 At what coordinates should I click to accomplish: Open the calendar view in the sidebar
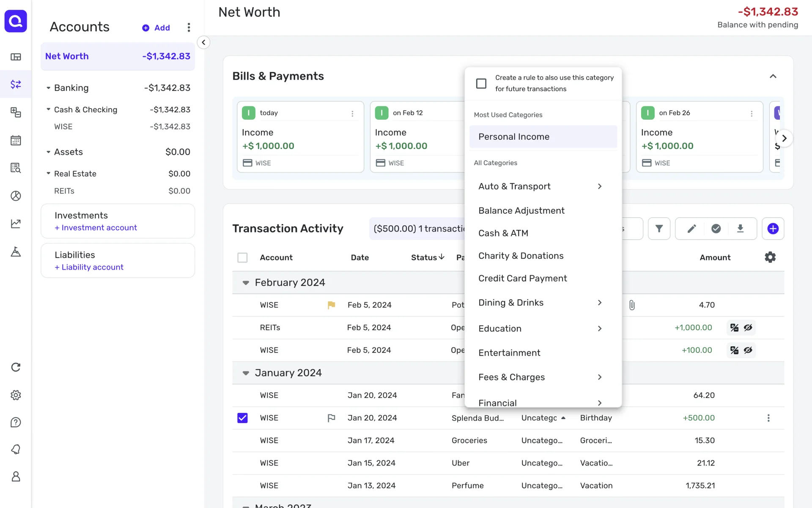point(16,141)
